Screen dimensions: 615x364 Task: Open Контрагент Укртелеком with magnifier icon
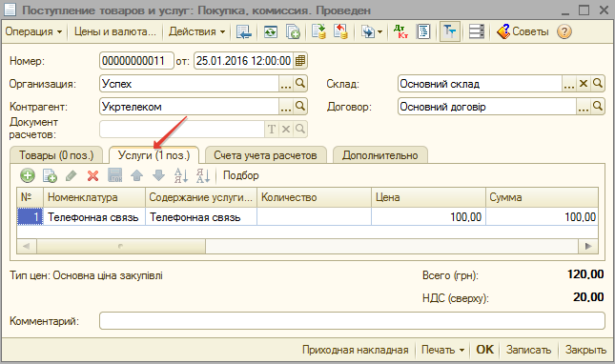click(x=300, y=106)
